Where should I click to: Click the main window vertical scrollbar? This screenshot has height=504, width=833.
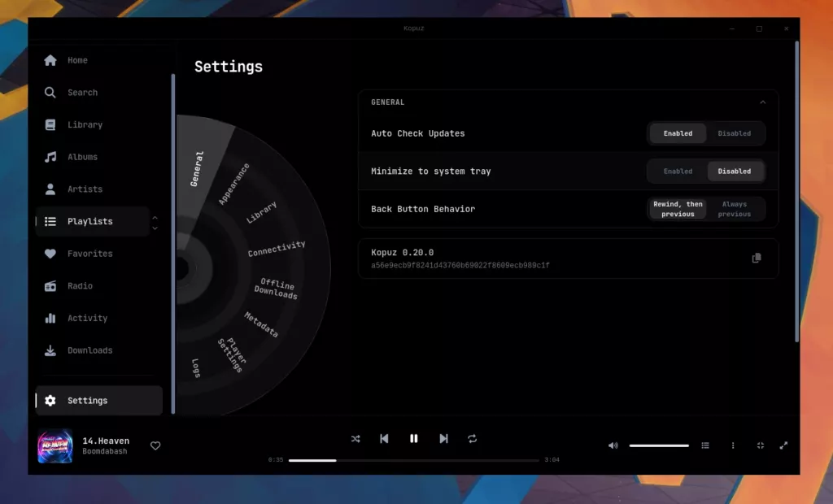(x=797, y=192)
